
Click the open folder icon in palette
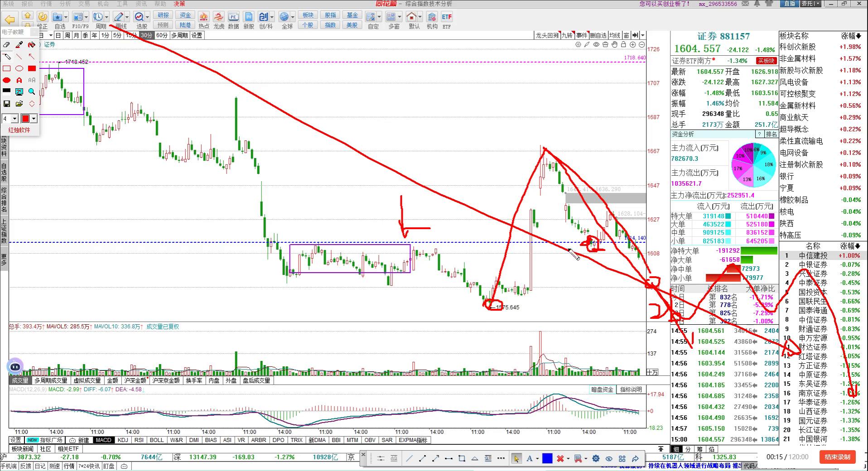(x=19, y=104)
